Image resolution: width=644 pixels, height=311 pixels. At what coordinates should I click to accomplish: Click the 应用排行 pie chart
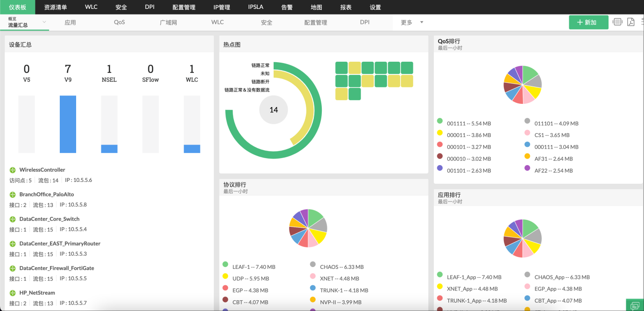(x=523, y=238)
